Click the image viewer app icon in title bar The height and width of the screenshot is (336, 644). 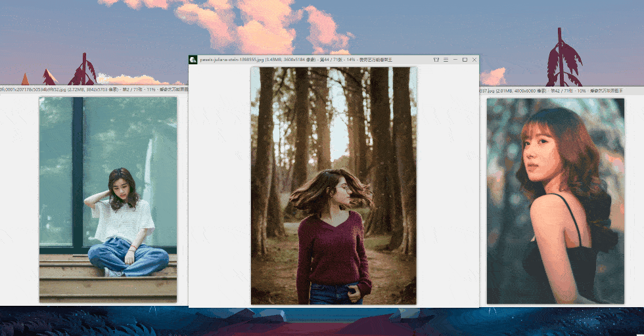[x=193, y=60]
